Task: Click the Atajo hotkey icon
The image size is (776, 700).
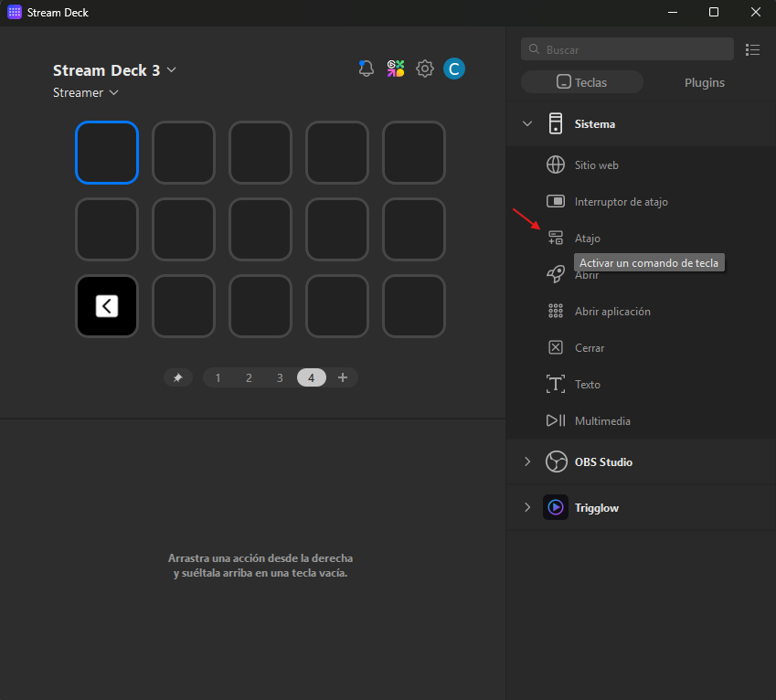Action: (x=556, y=238)
